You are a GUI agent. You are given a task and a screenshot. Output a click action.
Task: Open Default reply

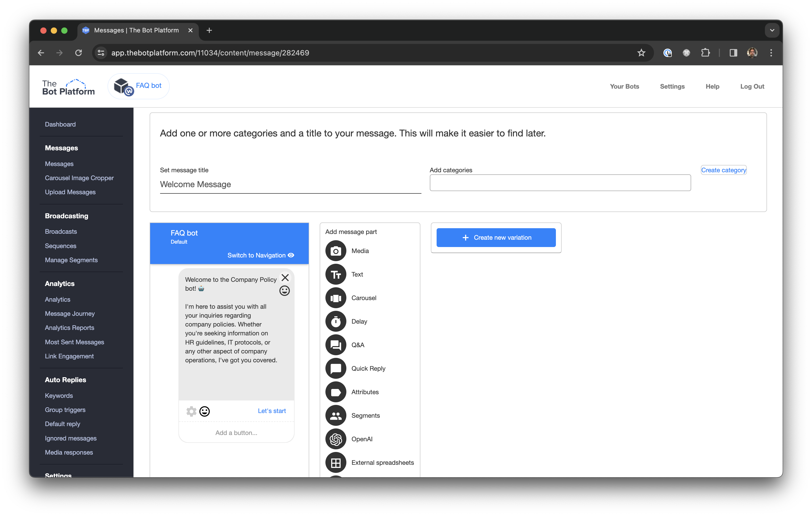pos(62,424)
